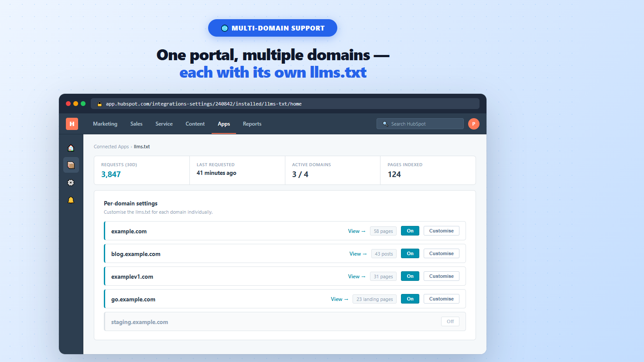Click the orange HubSpot logo icon
Screen dimensions: 644x362
[72, 124]
